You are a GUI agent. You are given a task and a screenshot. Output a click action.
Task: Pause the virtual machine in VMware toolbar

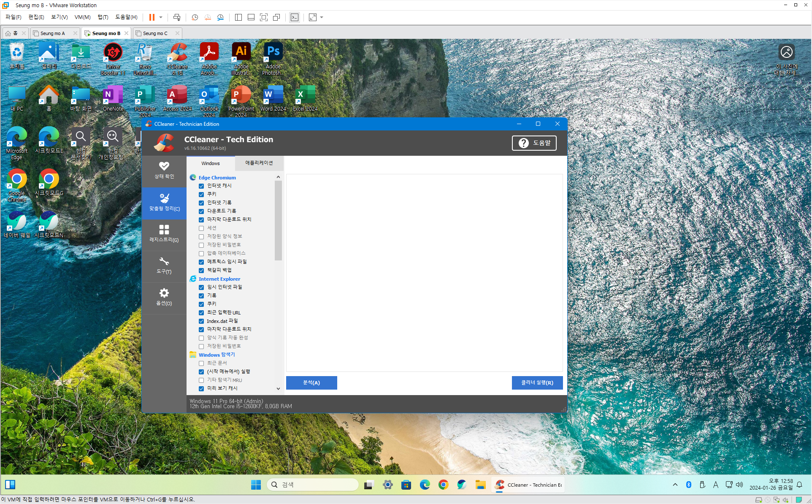(x=152, y=17)
